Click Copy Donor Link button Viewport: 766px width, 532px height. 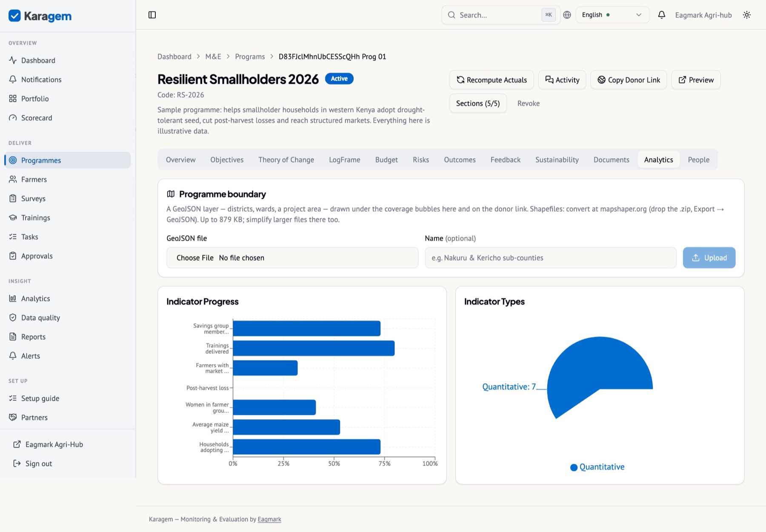click(x=629, y=80)
